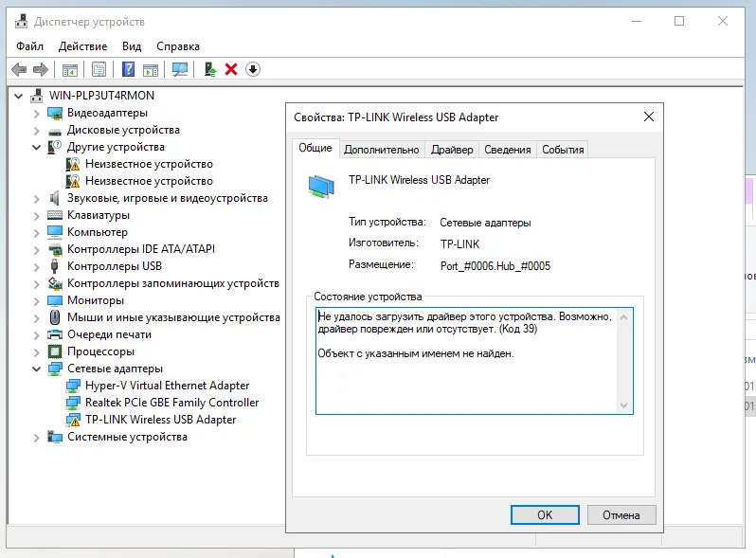Image resolution: width=756 pixels, height=558 pixels.
Task: Click the Отмена button
Action: pyautogui.click(x=621, y=515)
